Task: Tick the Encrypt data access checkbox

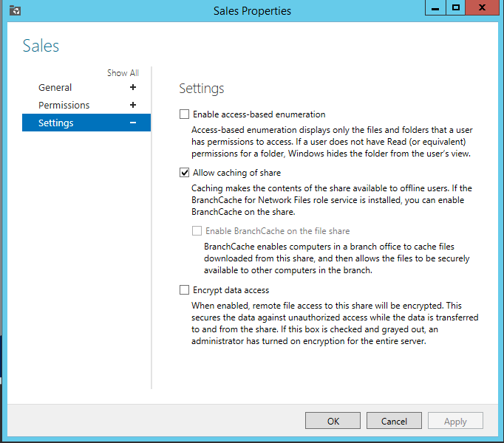Action: point(185,290)
